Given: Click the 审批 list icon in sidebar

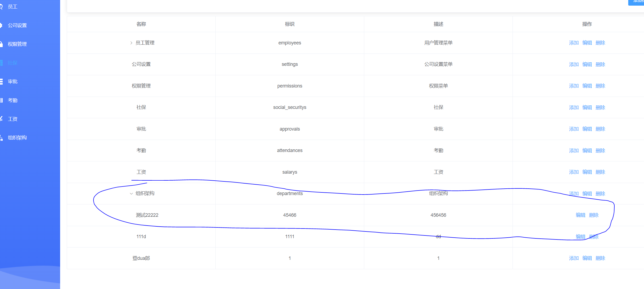Looking at the screenshot, I should point(2,81).
